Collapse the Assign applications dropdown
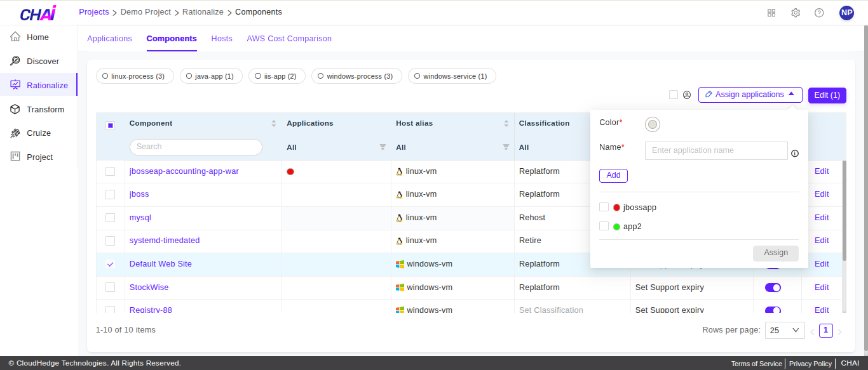 [750, 95]
